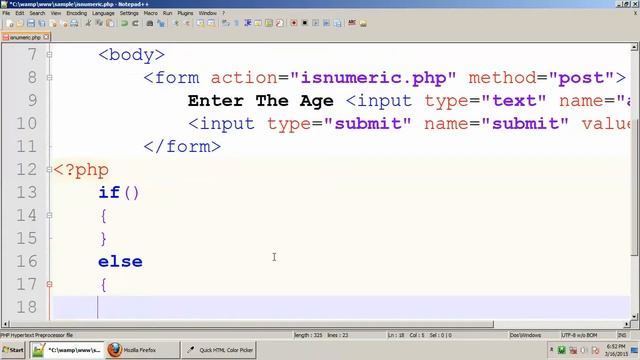Open the Search menu

coord(37,13)
